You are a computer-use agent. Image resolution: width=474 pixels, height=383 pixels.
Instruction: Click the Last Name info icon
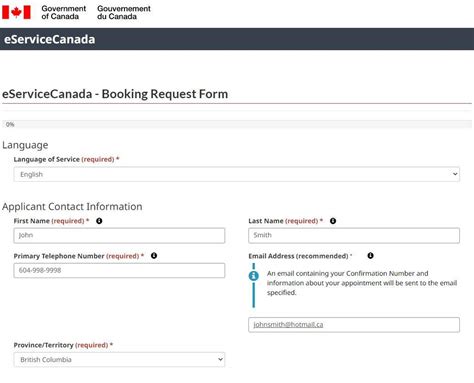[333, 221]
